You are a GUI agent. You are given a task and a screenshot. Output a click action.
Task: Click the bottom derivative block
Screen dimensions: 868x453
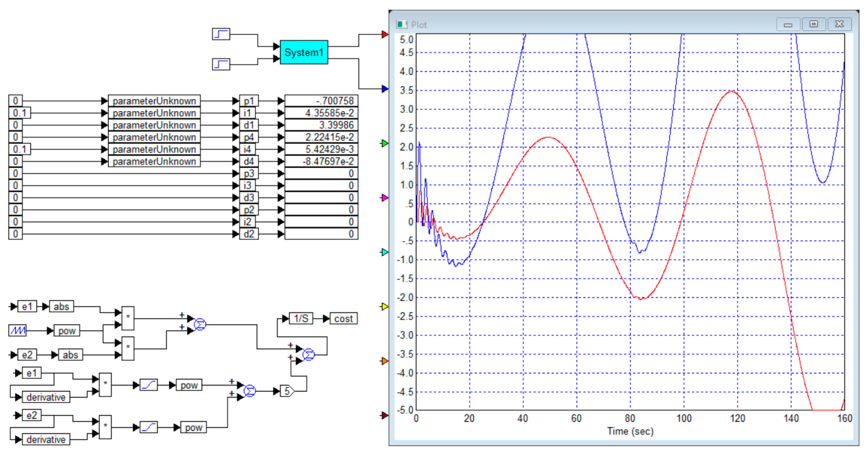(46, 440)
